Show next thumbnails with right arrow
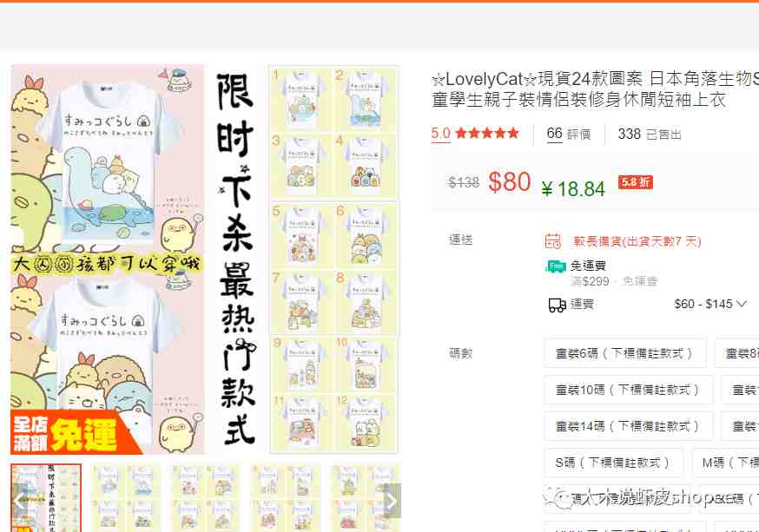This screenshot has height=532, width=759. tap(392, 500)
